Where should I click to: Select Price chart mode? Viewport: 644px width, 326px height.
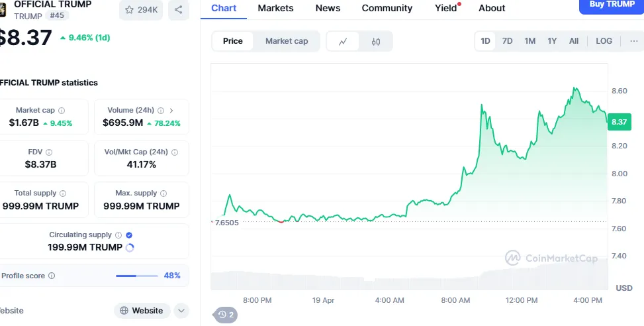(233, 41)
